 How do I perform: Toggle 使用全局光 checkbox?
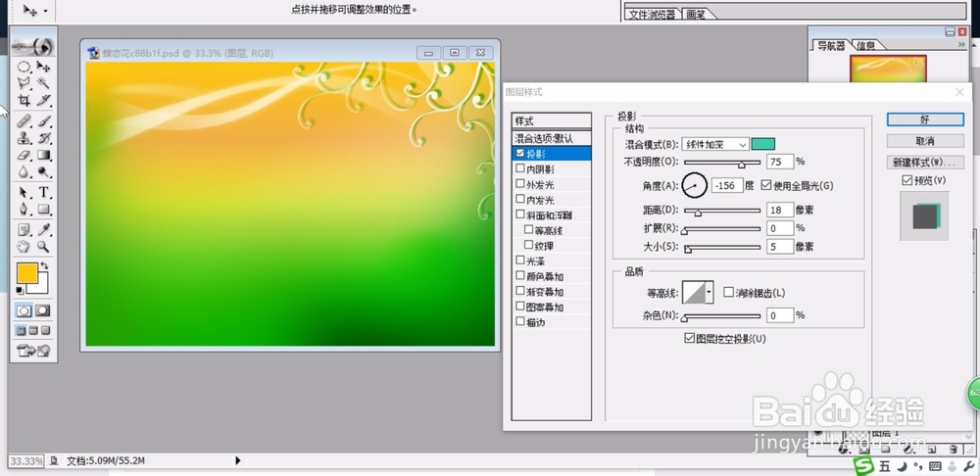(766, 185)
